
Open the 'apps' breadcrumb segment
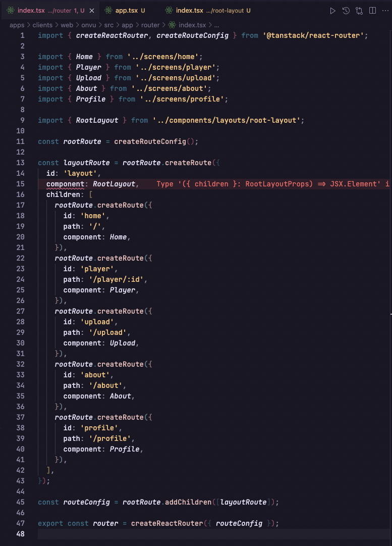pyautogui.click(x=17, y=25)
